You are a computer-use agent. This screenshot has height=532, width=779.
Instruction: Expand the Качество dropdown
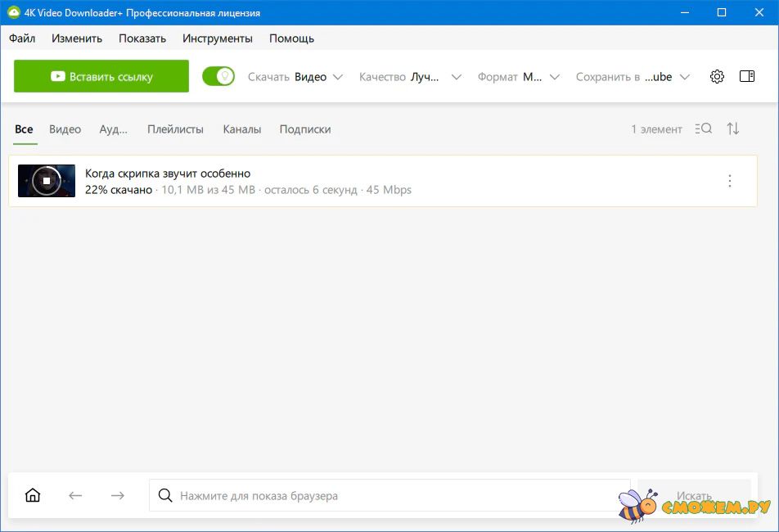[x=411, y=77]
